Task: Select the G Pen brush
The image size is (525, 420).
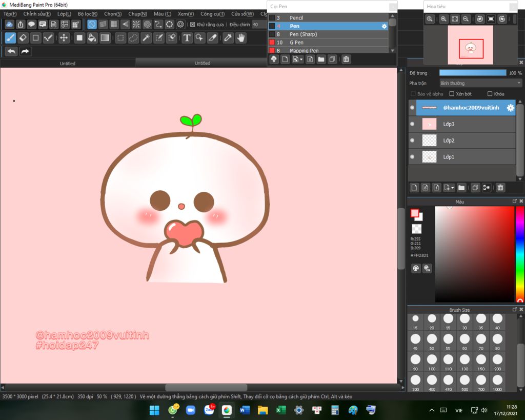Action: click(328, 43)
